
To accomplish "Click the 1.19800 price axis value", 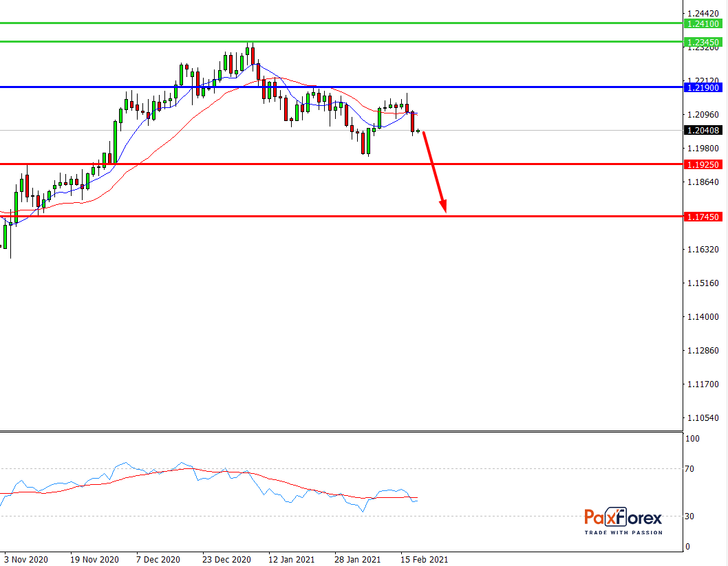I will point(703,149).
